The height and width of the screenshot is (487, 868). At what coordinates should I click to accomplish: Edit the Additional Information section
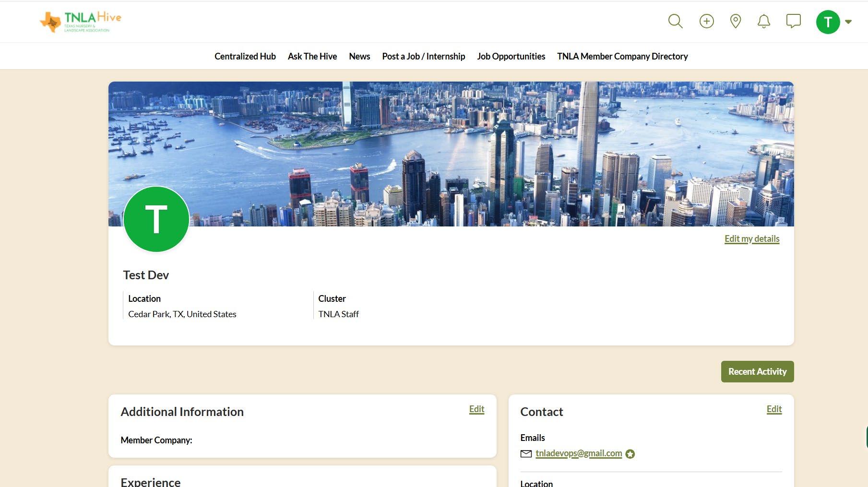click(476, 409)
